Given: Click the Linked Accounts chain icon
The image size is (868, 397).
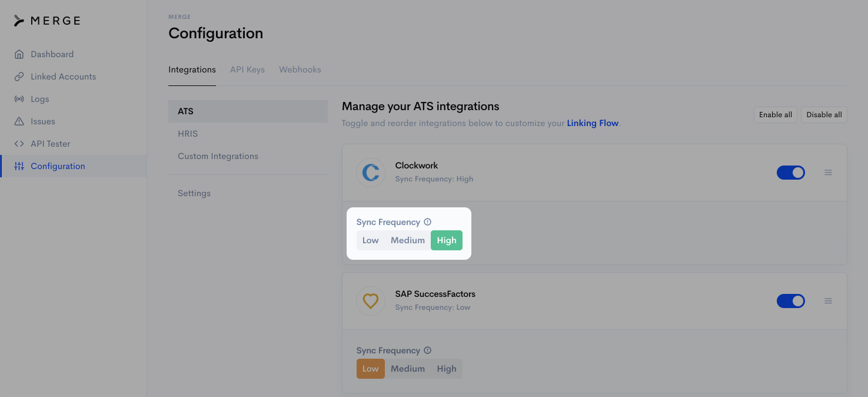Looking at the screenshot, I should coord(19,77).
